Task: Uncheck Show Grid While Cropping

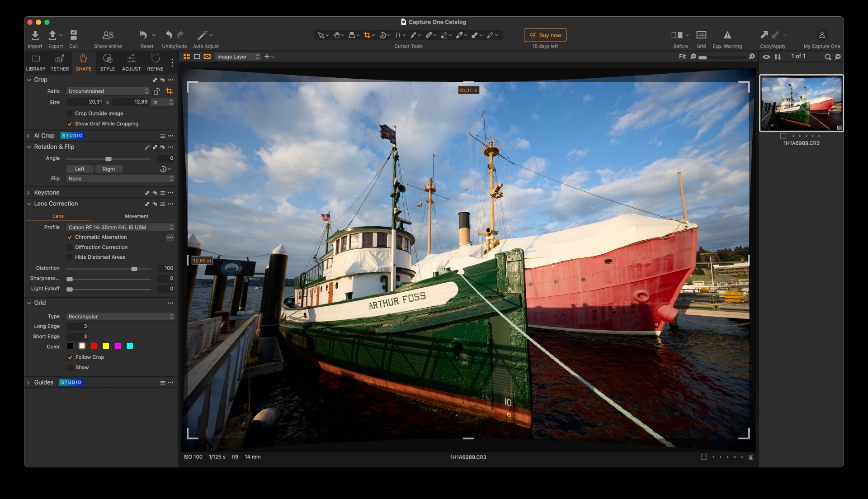Action: coord(70,124)
